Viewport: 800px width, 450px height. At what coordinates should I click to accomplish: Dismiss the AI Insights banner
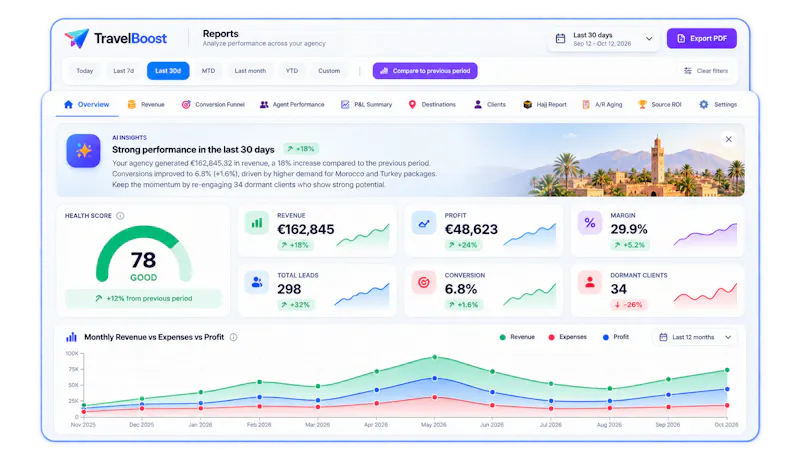click(x=729, y=139)
